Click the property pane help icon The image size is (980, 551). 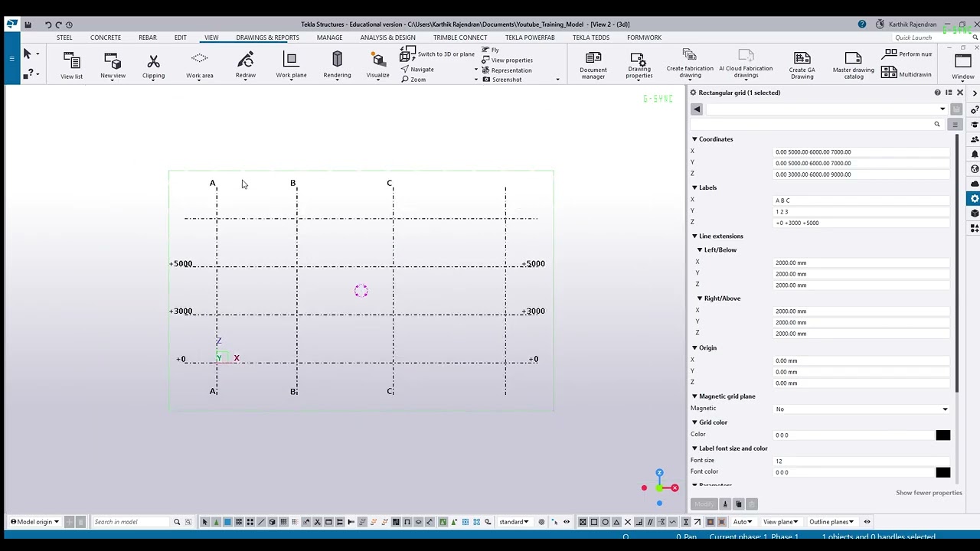click(x=937, y=93)
